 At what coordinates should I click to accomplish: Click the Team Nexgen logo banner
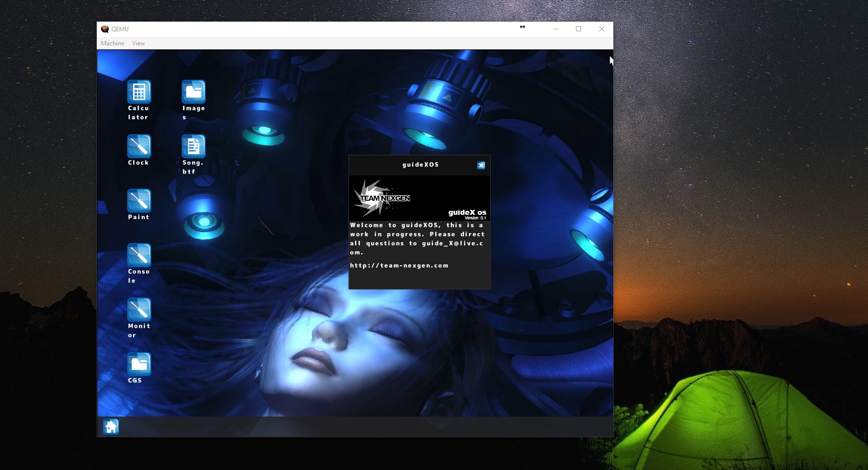pyautogui.click(x=420, y=198)
